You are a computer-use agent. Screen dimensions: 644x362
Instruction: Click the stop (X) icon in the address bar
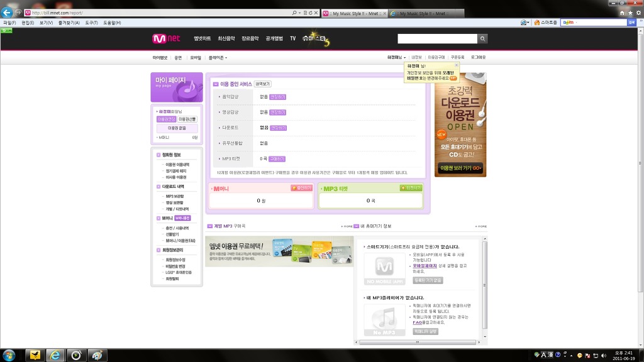coord(316,13)
